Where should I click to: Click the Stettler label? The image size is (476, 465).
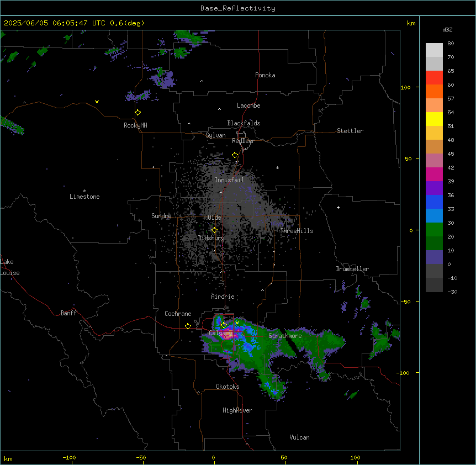coord(350,131)
